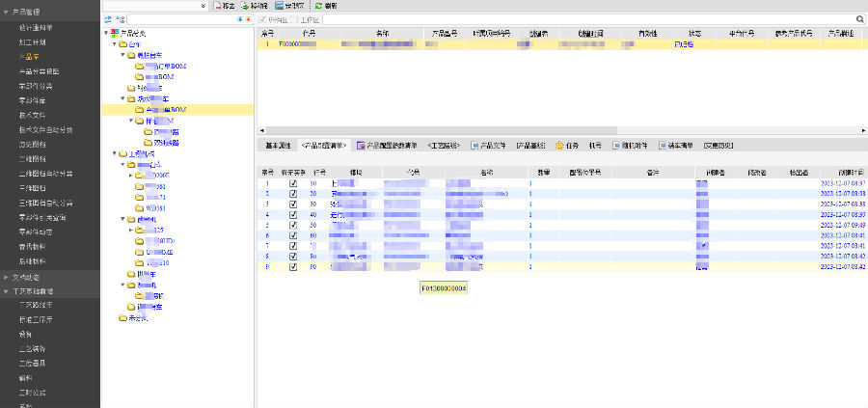Click the green Refresh icon in the toolbar

point(319,6)
